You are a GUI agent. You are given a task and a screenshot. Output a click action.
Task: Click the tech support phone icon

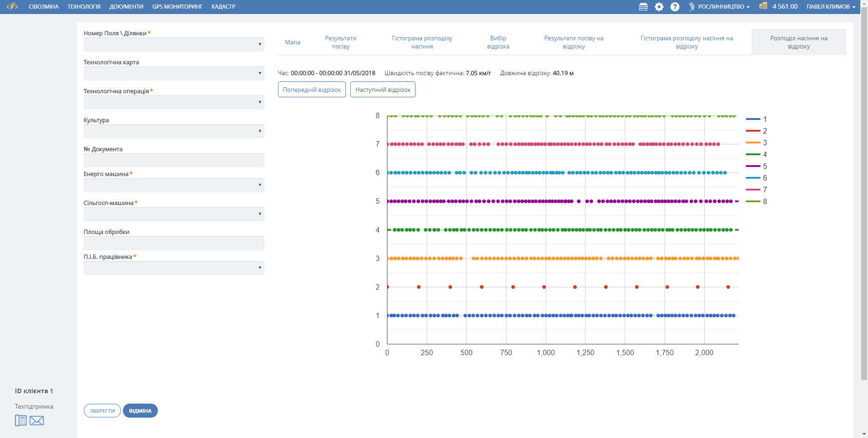[x=21, y=420]
